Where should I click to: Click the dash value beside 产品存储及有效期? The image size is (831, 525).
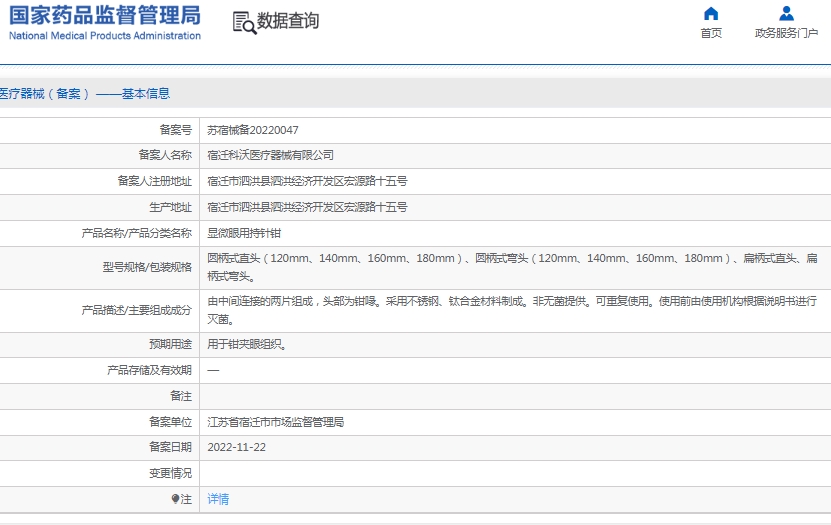pos(213,370)
